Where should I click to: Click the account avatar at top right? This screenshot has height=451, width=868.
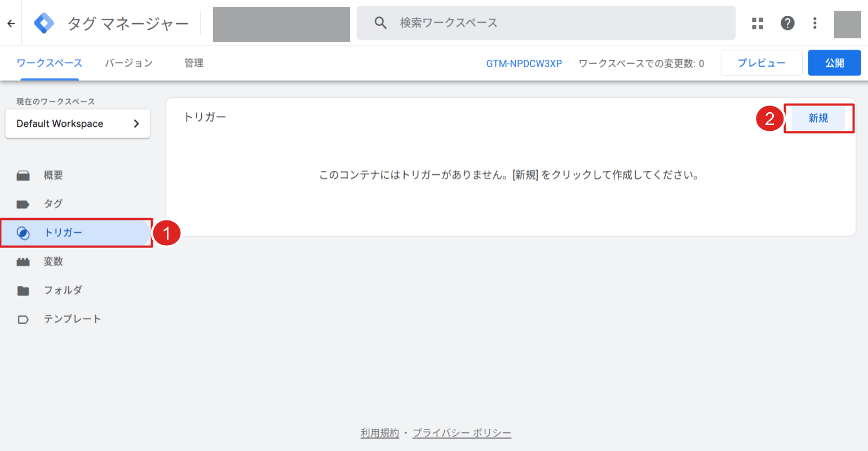(847, 23)
